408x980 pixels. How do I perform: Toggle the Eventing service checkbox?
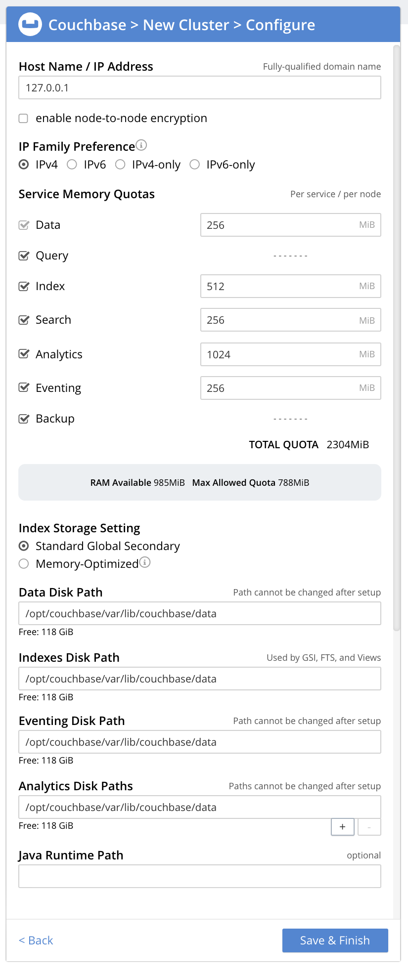(x=24, y=388)
